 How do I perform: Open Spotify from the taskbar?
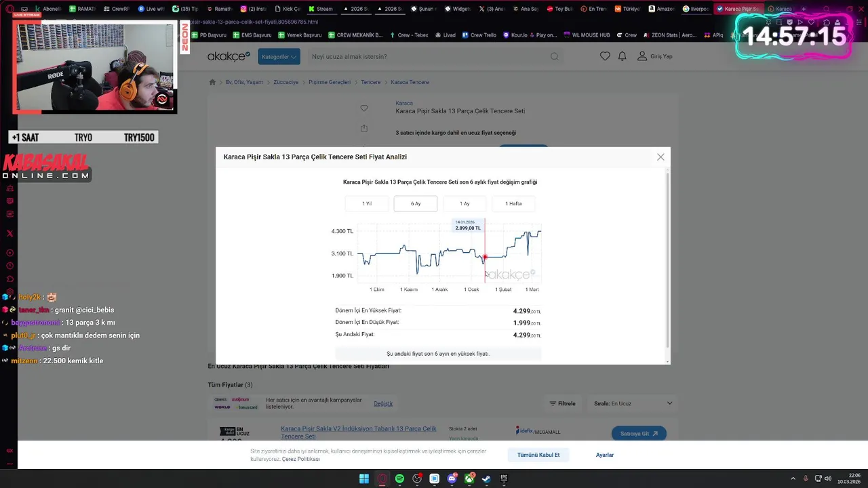pos(399,479)
